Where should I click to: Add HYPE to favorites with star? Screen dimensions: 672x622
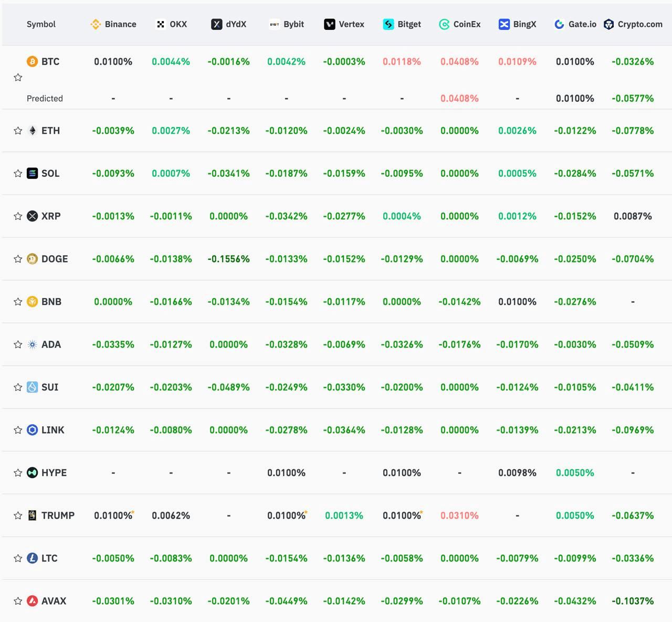click(x=18, y=473)
